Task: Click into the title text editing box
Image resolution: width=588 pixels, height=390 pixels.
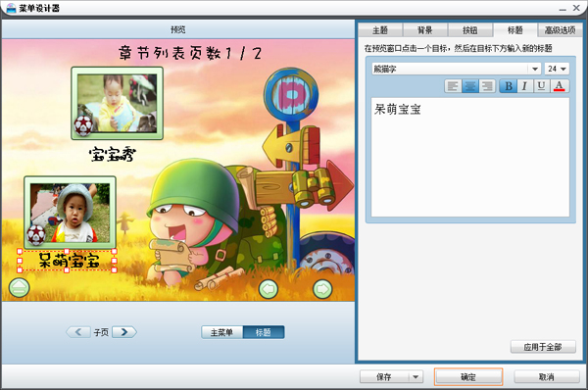Action: point(470,157)
